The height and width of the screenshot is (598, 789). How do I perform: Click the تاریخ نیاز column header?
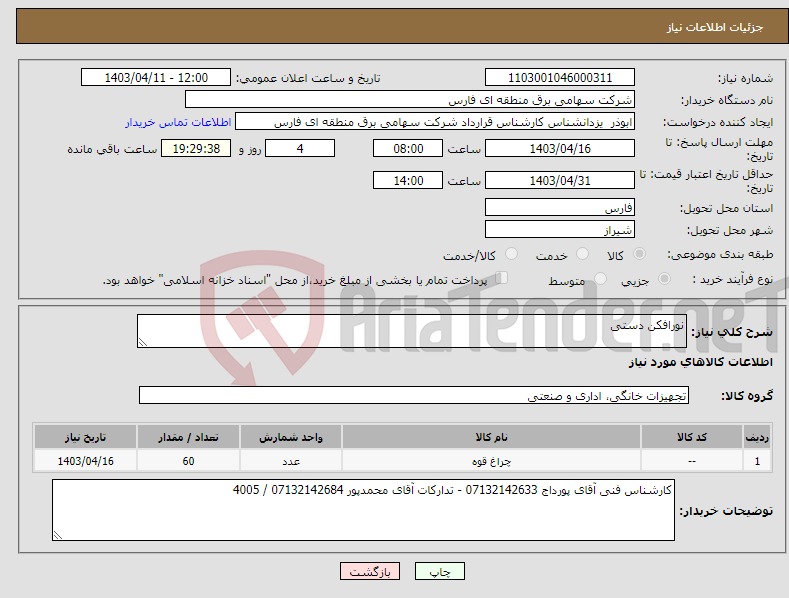tap(86, 437)
